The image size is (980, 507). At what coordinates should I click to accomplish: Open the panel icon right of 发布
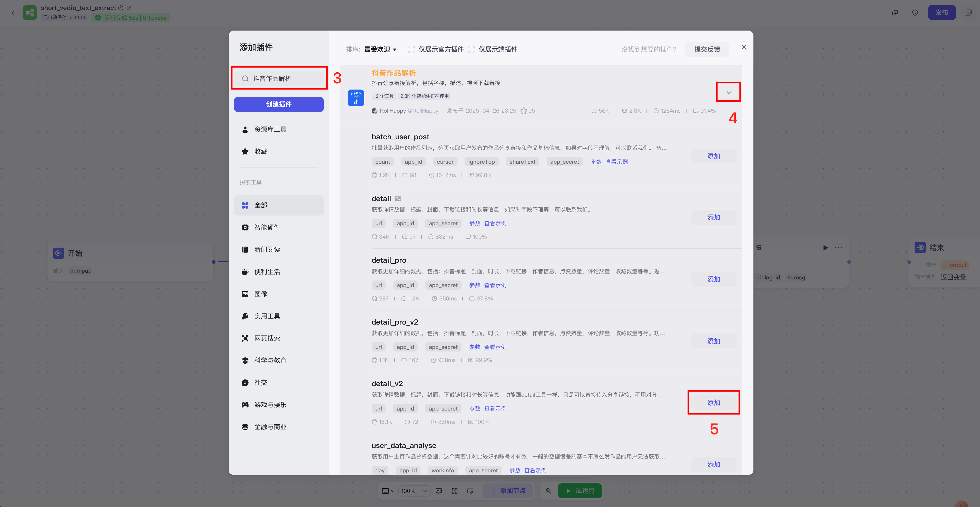(x=969, y=13)
